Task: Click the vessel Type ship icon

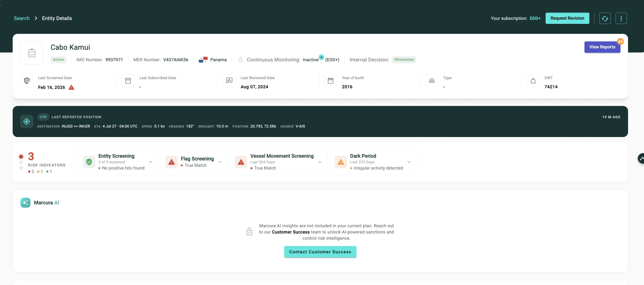Action: coord(432,80)
